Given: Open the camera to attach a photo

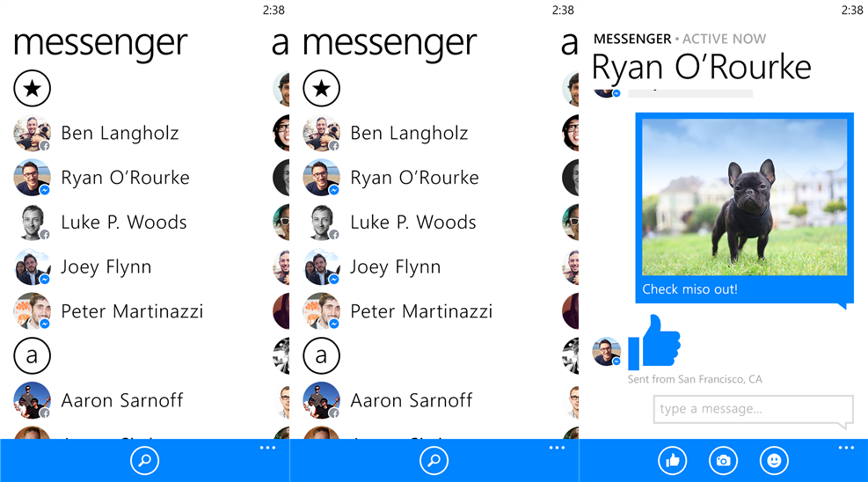Looking at the screenshot, I should pos(723,460).
